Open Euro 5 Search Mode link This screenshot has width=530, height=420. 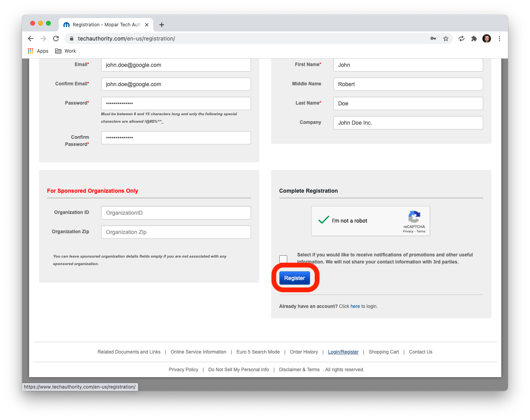pos(258,352)
